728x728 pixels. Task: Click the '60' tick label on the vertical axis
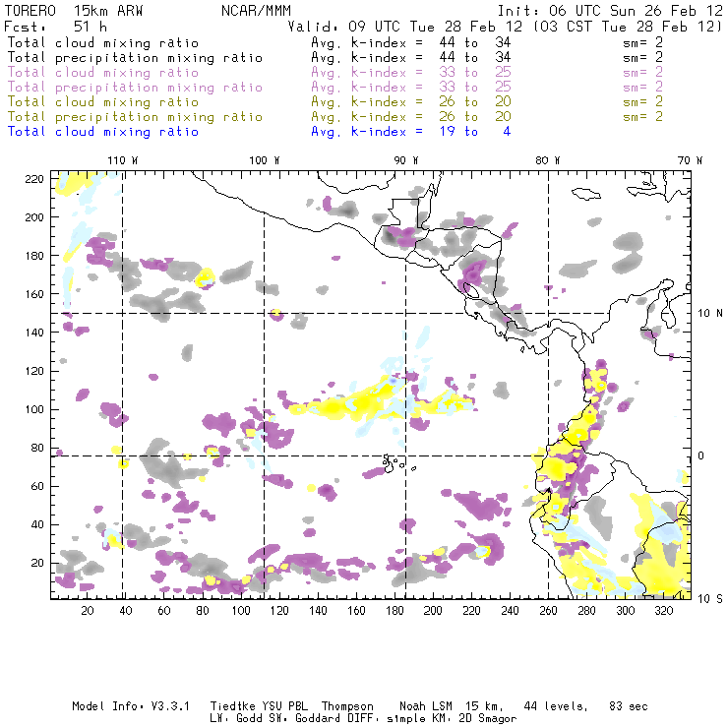37,486
